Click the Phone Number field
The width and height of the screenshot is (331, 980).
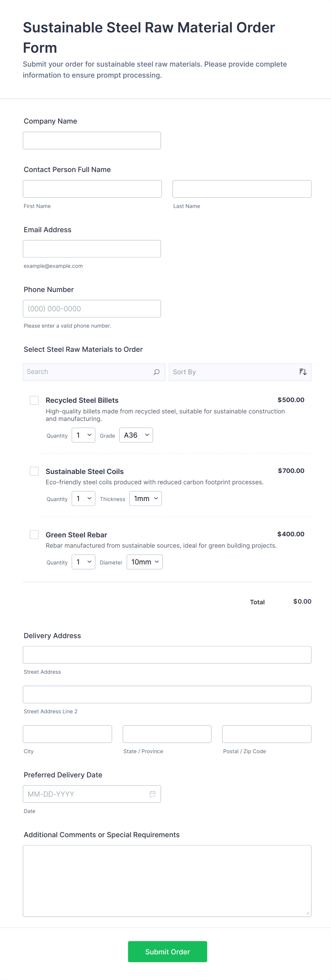(91, 308)
